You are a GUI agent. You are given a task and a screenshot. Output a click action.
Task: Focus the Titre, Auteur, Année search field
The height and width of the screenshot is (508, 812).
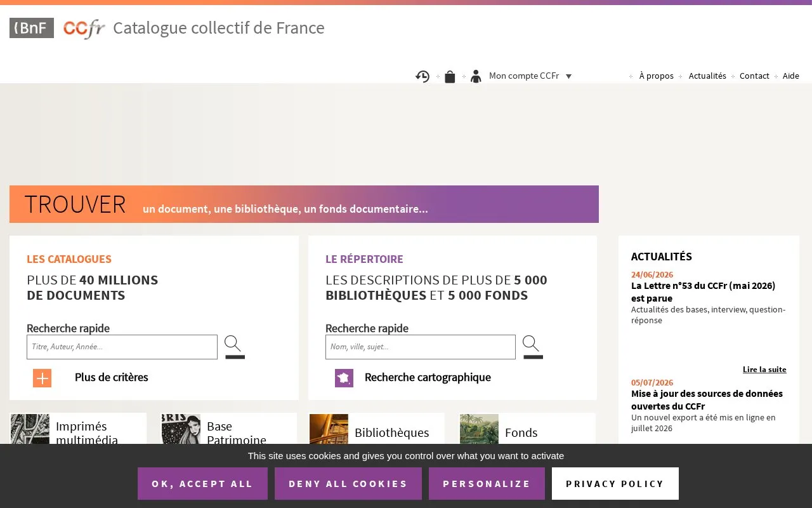pyautogui.click(x=122, y=347)
